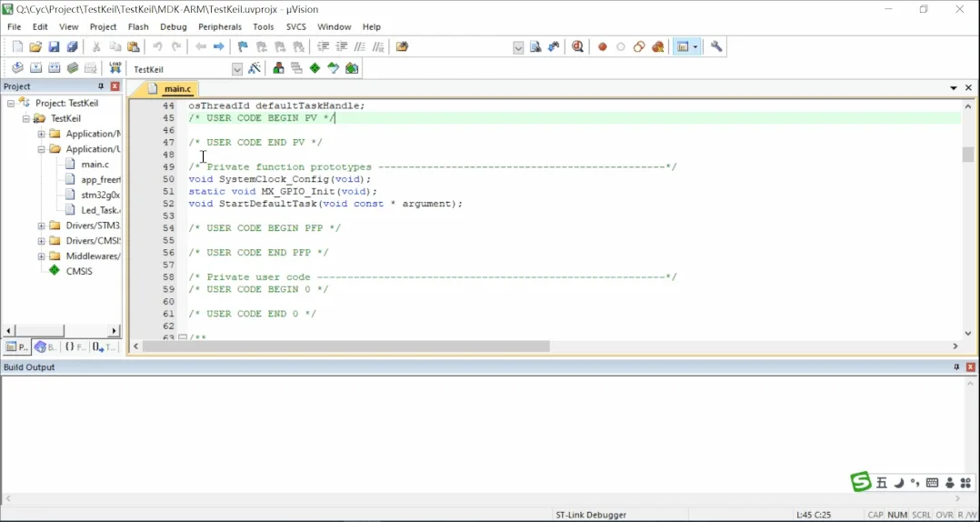Screen dimensions: 980x522
Task: Collapse the TestKeil target node
Action: (26, 118)
